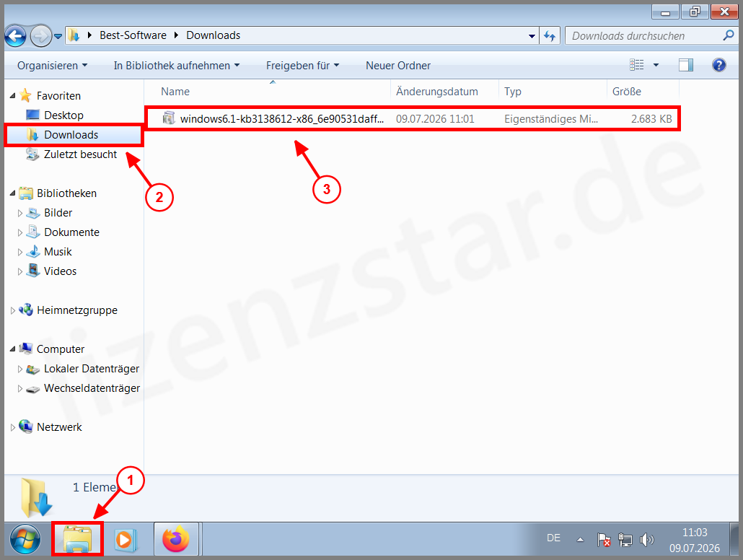Open the Organisieren menu
The image size is (743, 560).
pos(52,66)
